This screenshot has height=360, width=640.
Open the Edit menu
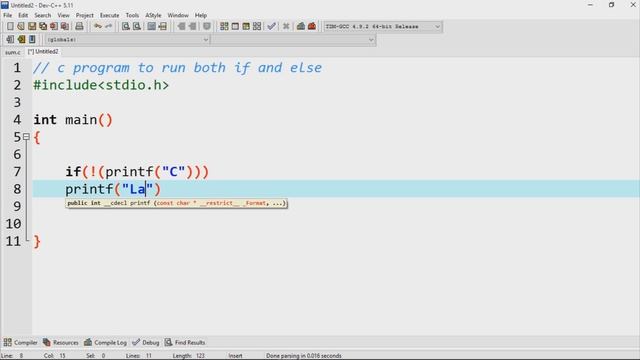click(x=23, y=15)
